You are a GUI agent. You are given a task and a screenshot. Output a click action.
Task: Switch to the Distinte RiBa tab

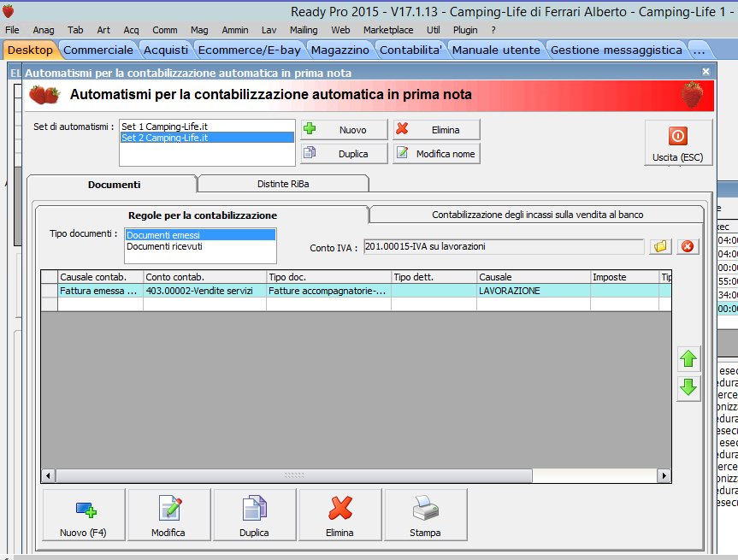coord(283,184)
